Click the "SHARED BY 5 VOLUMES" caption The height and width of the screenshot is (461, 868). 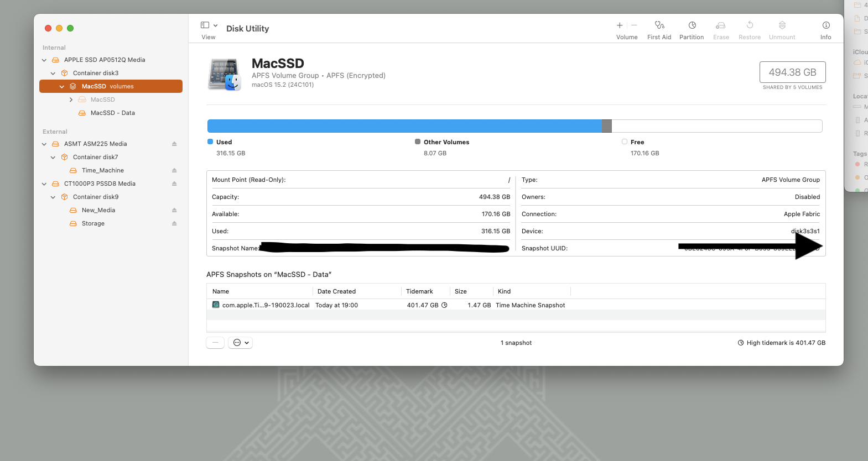point(793,87)
